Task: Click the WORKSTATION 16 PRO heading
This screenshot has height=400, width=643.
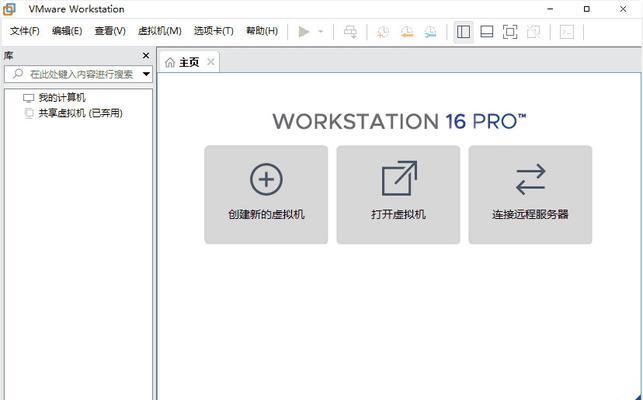Action: click(399, 122)
